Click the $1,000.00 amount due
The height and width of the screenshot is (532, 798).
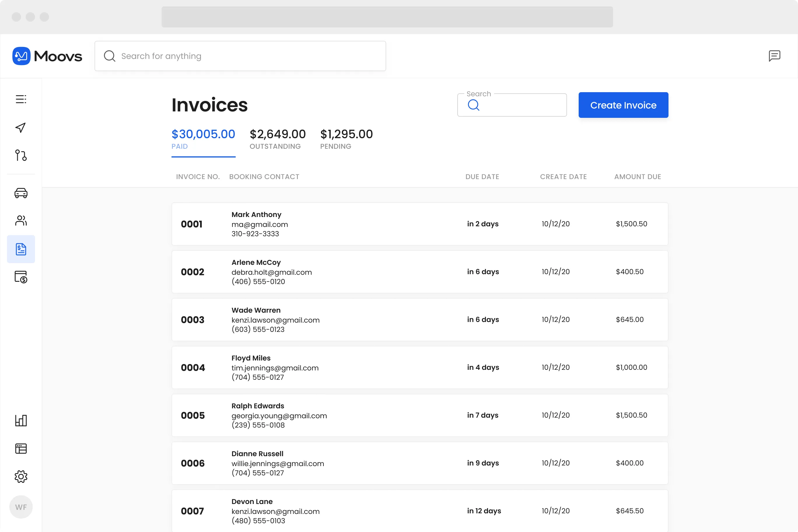[632, 367]
